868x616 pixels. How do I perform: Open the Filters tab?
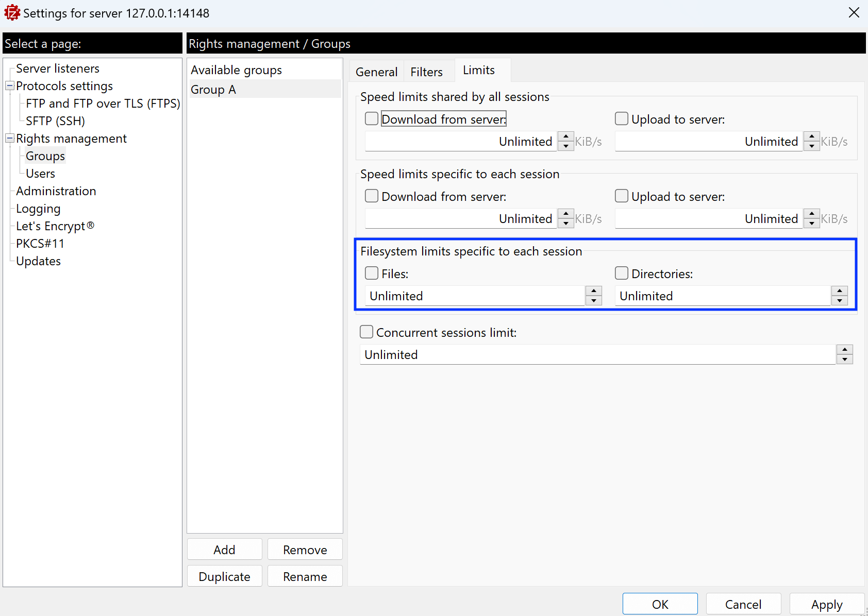[426, 72]
